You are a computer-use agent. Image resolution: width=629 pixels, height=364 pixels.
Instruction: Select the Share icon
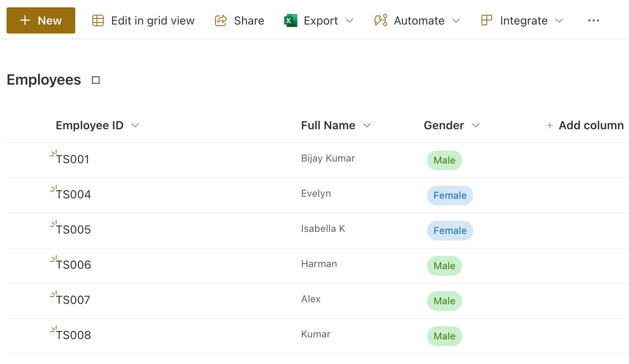pyautogui.click(x=220, y=20)
